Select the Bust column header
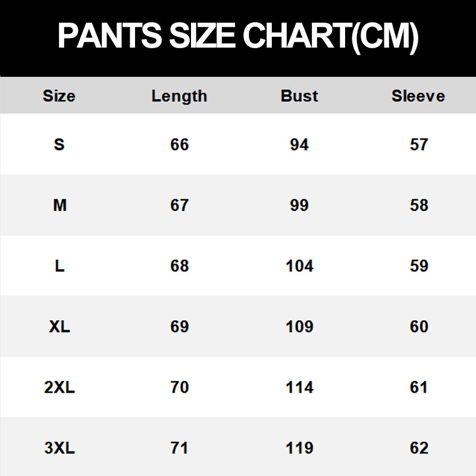This screenshot has width=476, height=476. (299, 96)
